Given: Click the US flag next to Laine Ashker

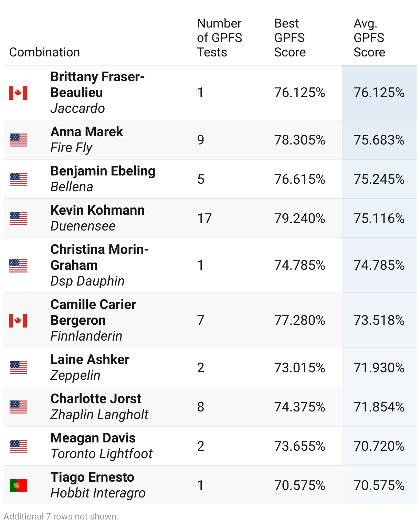Looking at the screenshot, I should click(x=18, y=368).
